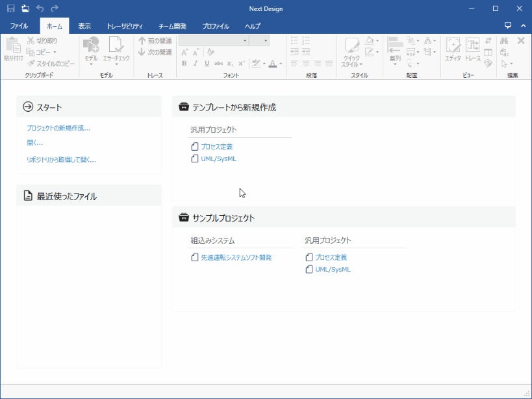Viewport: 532px width, 399px height.
Task: Click プロジェクトの新規作成 link
Action: [58, 128]
